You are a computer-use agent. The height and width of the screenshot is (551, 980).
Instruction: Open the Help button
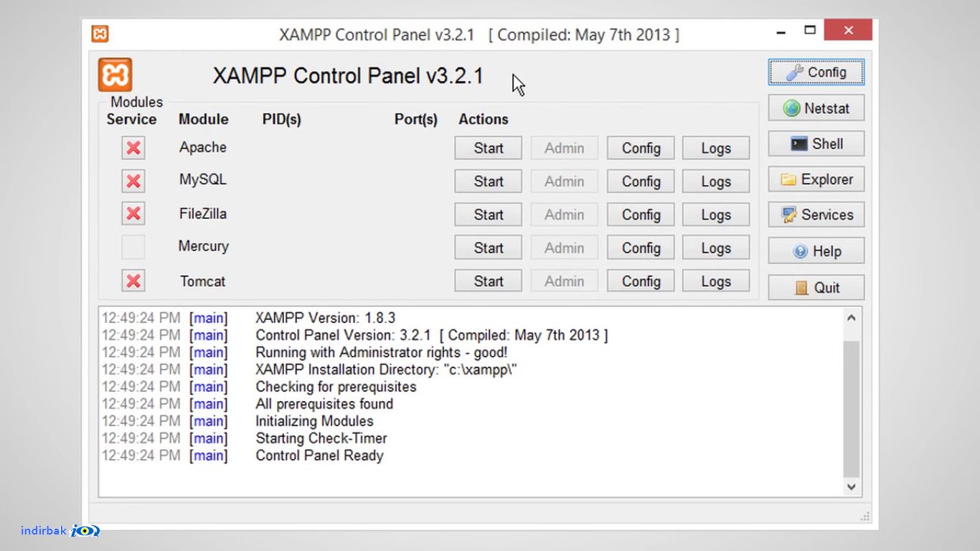coord(816,251)
